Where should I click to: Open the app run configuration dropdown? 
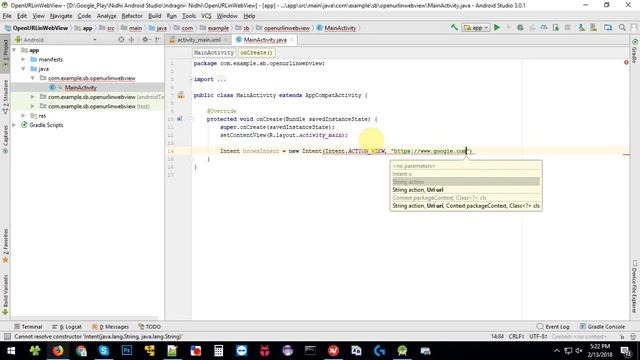(476, 27)
